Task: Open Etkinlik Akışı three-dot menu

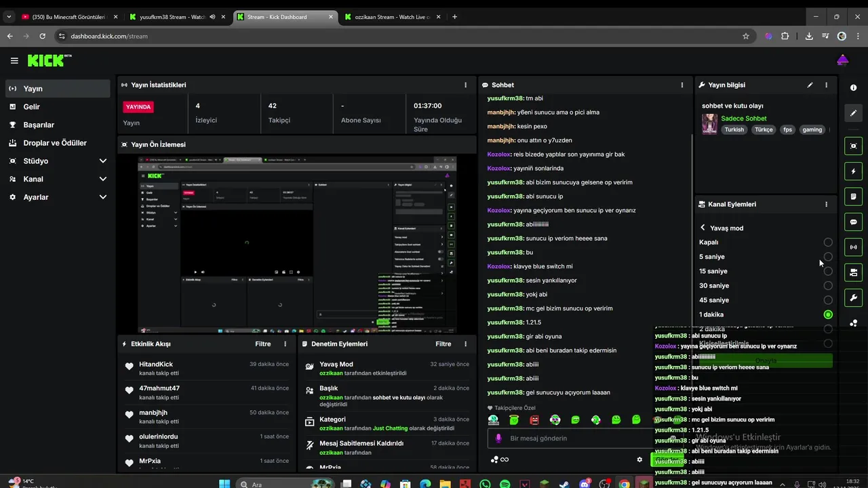Action: [x=285, y=344]
